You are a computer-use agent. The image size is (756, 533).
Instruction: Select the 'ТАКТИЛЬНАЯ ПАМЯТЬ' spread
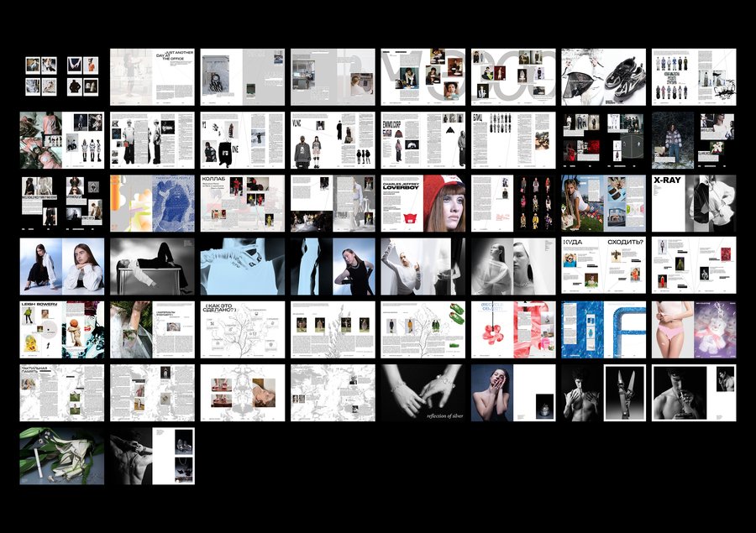pyautogui.click(x=61, y=393)
